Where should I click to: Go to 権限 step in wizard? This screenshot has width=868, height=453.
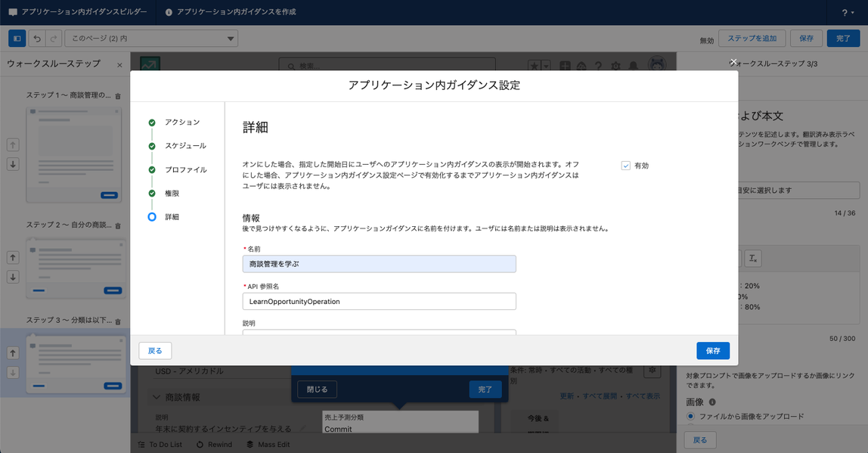[x=172, y=194]
